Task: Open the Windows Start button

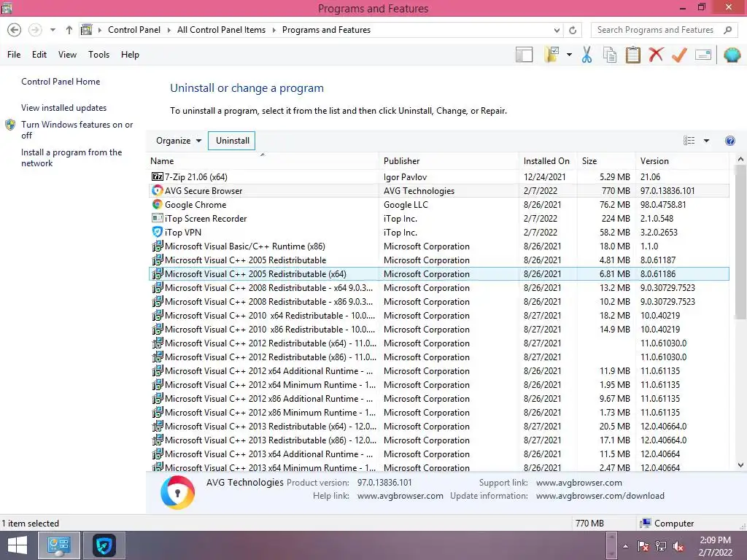Action: (18, 545)
